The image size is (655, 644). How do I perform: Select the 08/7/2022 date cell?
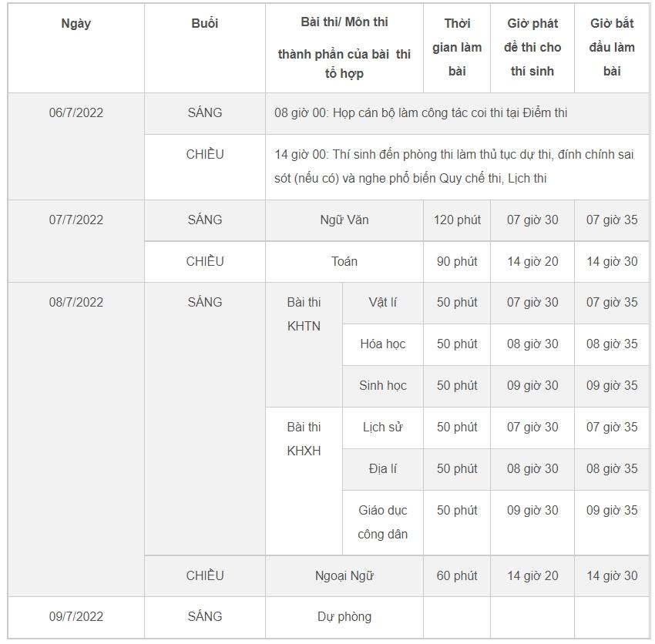coord(76,303)
